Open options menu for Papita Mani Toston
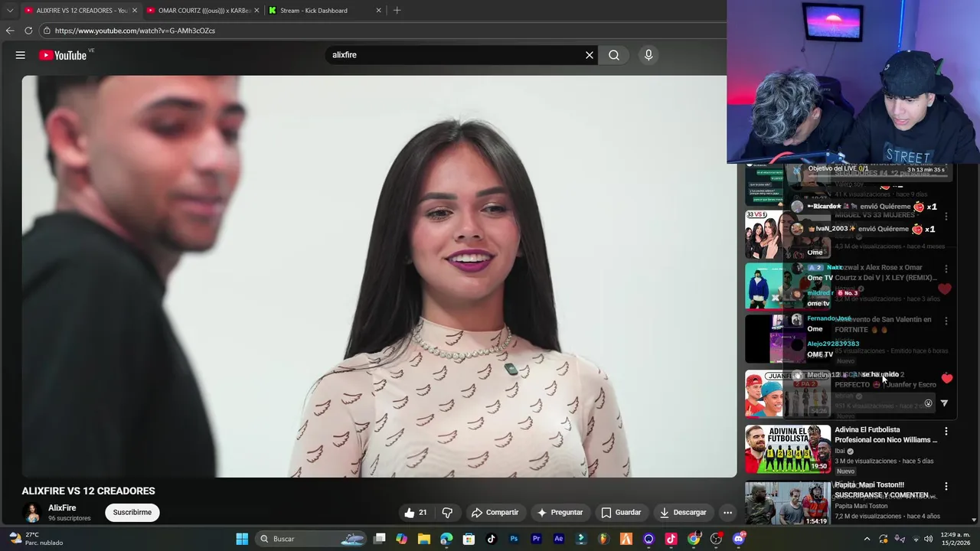The width and height of the screenshot is (980, 551). (946, 487)
